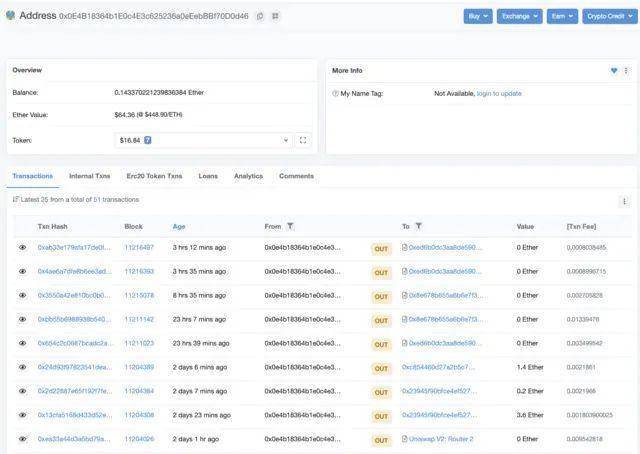The image size is (640, 454).
Task: Open the Buy dropdown
Action: 477,16
